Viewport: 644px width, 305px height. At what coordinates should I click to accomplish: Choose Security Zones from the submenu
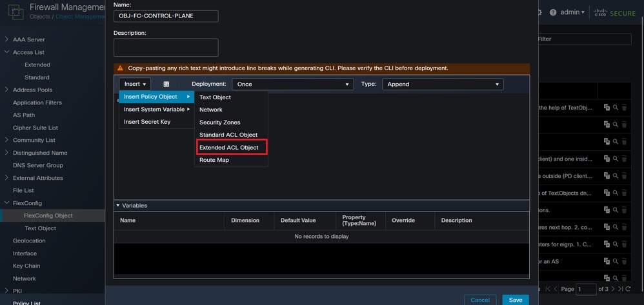point(220,123)
